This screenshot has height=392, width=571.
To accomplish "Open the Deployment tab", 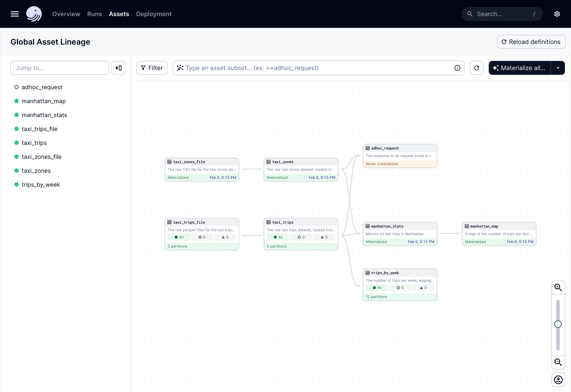I will coord(154,14).
